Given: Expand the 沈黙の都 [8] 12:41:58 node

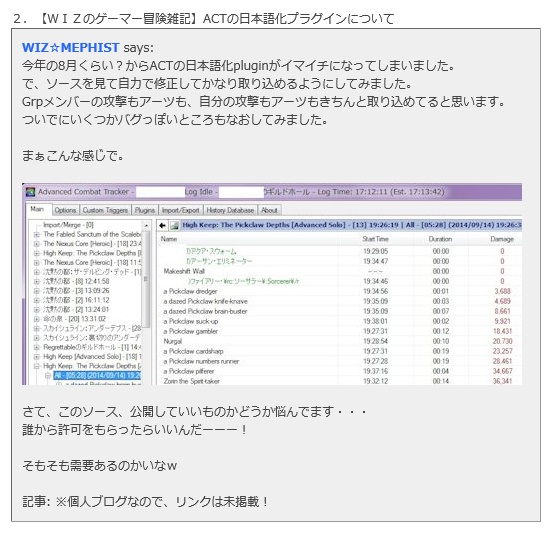Looking at the screenshot, I should click(36, 282).
